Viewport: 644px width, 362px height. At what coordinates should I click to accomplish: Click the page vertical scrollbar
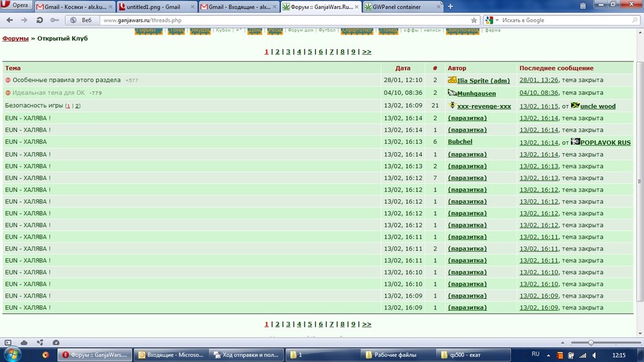[x=640, y=181]
